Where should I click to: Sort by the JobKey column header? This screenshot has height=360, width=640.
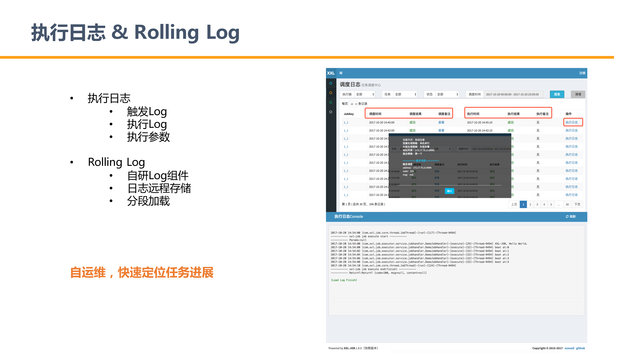click(349, 114)
